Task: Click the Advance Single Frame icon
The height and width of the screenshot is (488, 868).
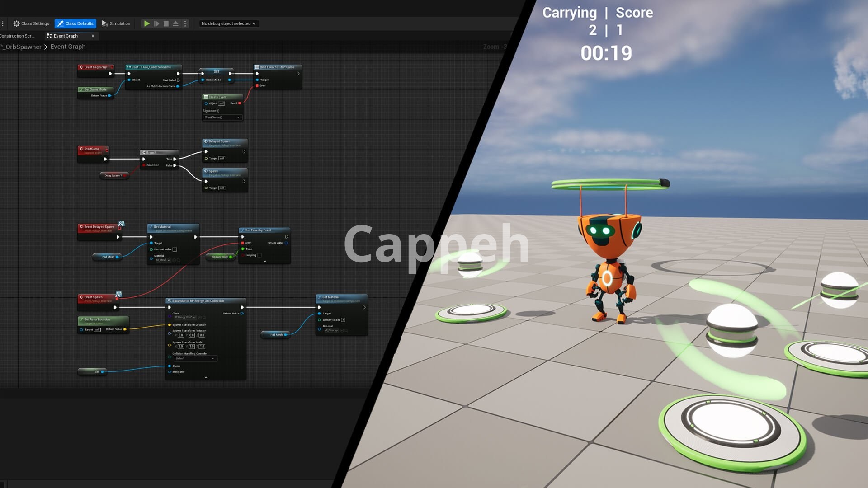Action: click(156, 23)
